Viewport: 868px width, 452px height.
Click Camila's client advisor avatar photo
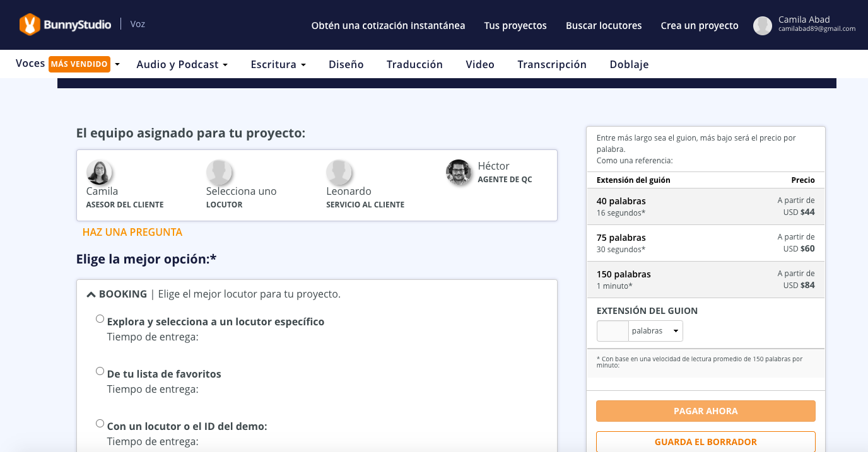(x=99, y=172)
